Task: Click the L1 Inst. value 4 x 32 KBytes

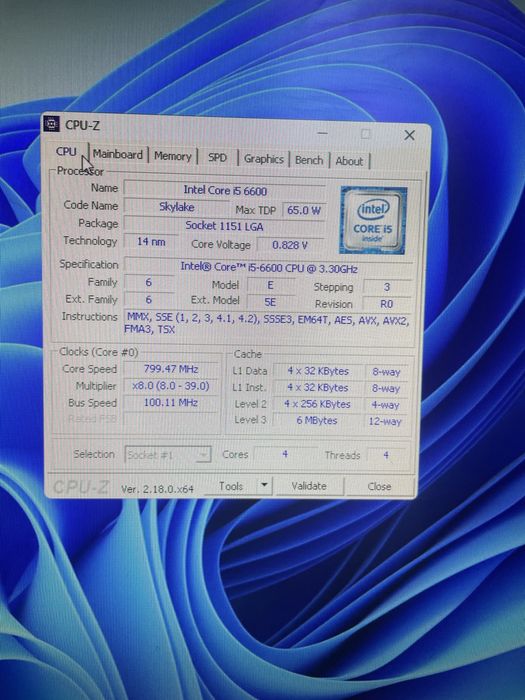Action: pyautogui.click(x=317, y=388)
